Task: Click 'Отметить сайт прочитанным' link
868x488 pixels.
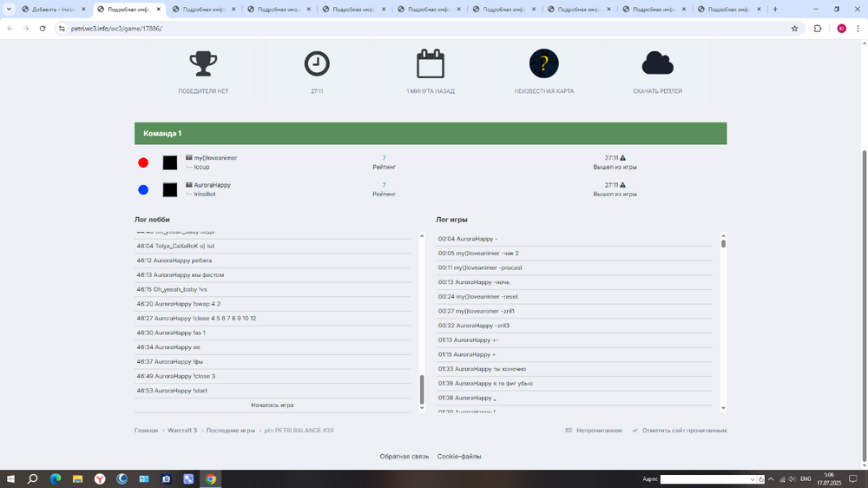Action: click(x=684, y=431)
